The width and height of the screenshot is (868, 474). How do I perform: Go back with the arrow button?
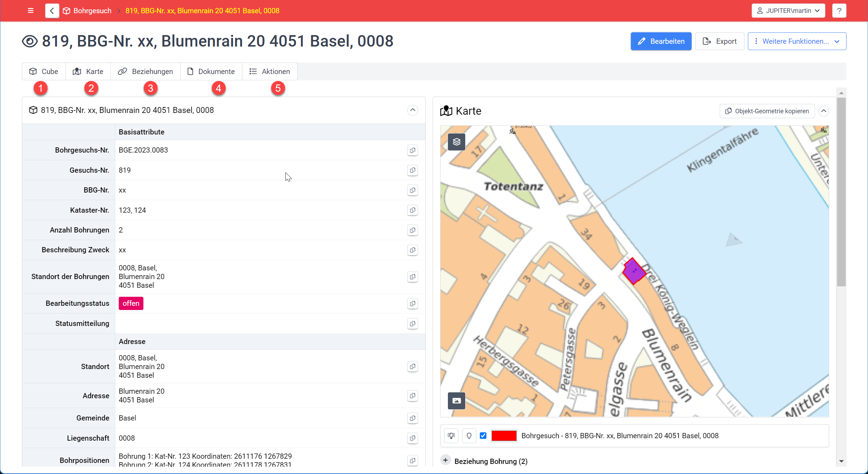coord(52,11)
